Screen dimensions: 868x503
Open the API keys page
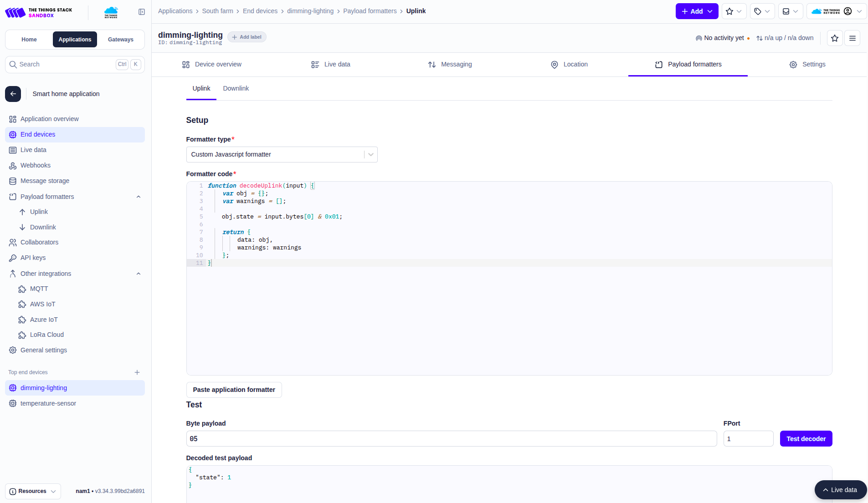pos(33,258)
